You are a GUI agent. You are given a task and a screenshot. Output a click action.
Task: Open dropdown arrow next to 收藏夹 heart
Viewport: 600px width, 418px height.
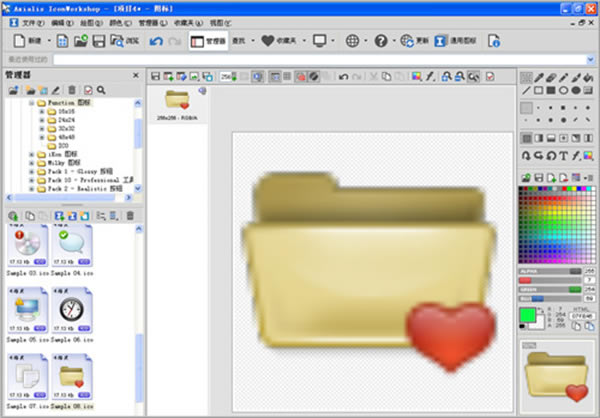[304, 41]
